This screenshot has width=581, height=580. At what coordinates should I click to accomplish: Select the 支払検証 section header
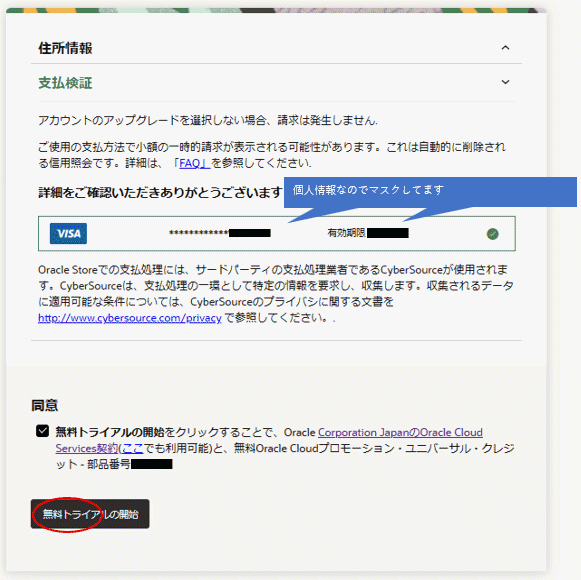tap(65, 83)
